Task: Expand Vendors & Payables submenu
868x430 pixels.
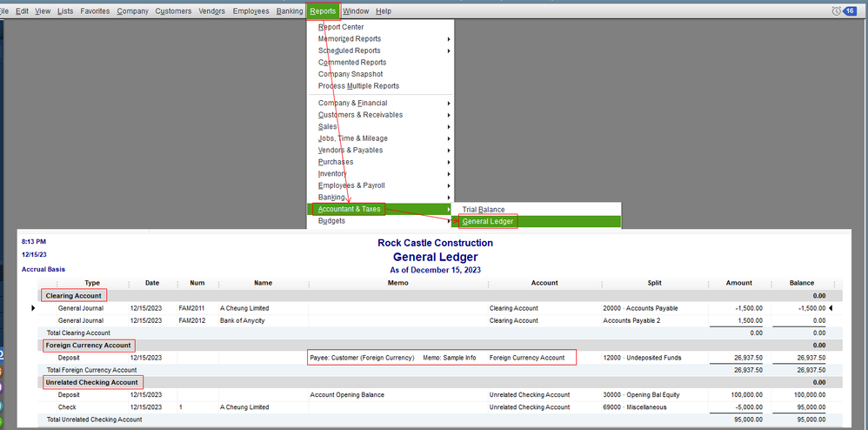Action: [x=381, y=151]
